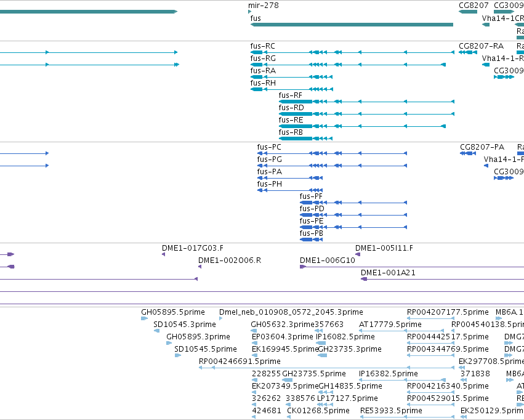Select the fus-RF transcript label
Viewport: 524px width, 420px height.
[x=291, y=95]
